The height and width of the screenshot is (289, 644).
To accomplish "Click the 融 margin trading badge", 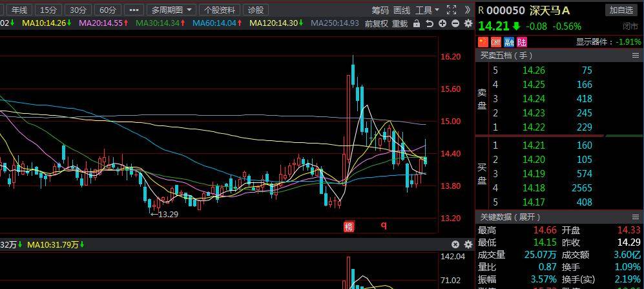I will point(509,42).
